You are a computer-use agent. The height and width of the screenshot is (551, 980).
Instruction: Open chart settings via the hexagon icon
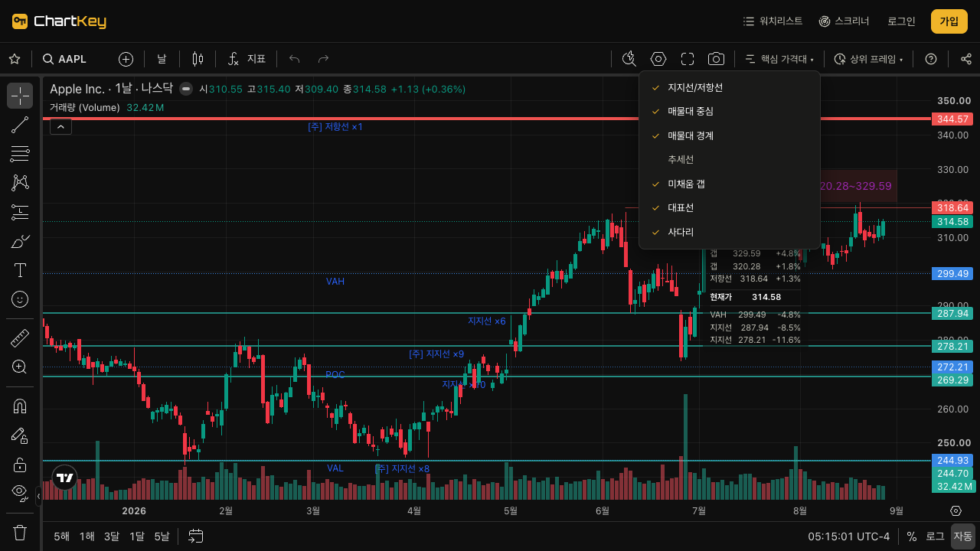point(658,59)
